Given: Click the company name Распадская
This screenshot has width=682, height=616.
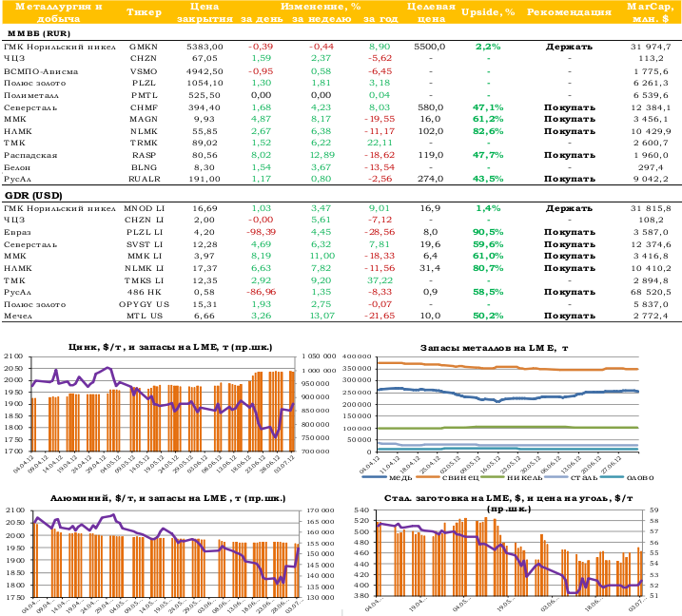Looking at the screenshot, I should click(30, 155).
